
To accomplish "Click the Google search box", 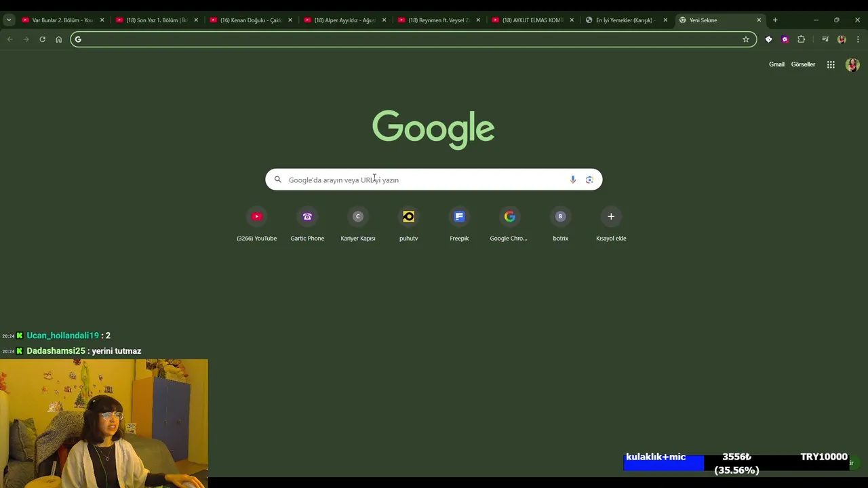I will [433, 180].
